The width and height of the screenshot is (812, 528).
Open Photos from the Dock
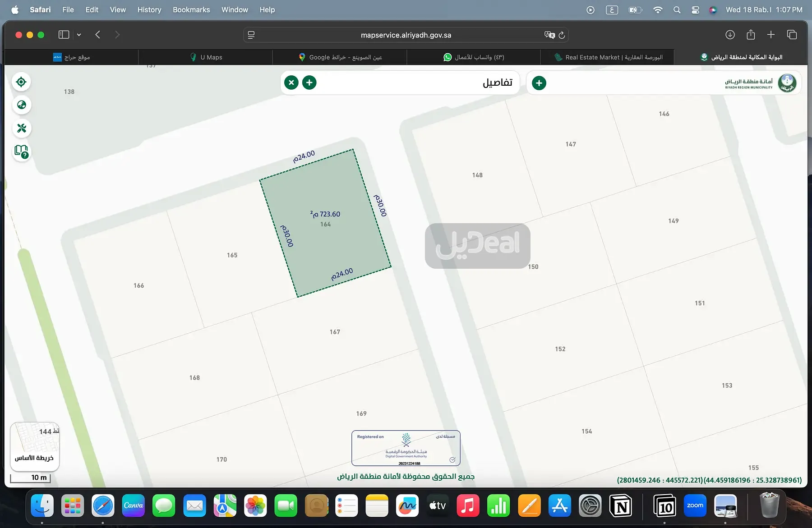[x=255, y=505]
